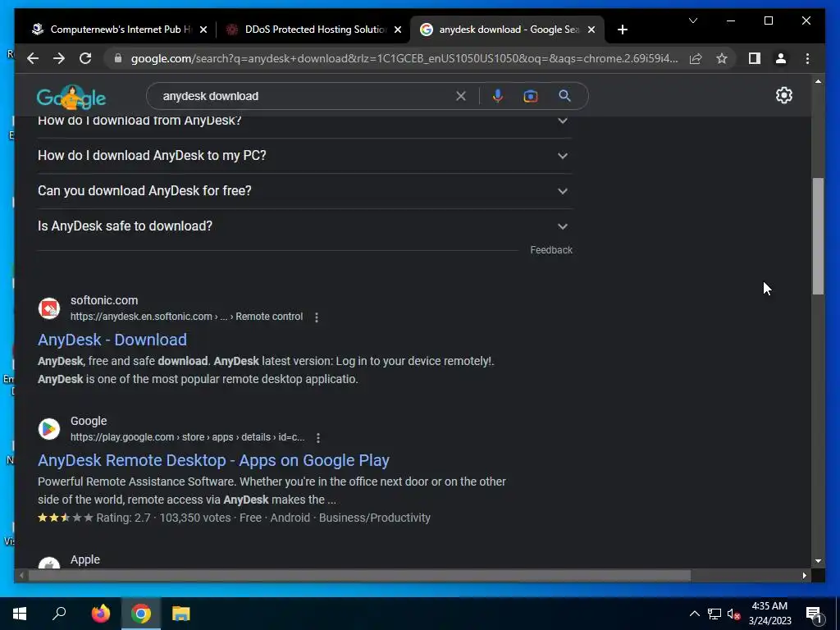Open Chrome three-dot menu

(x=807, y=58)
